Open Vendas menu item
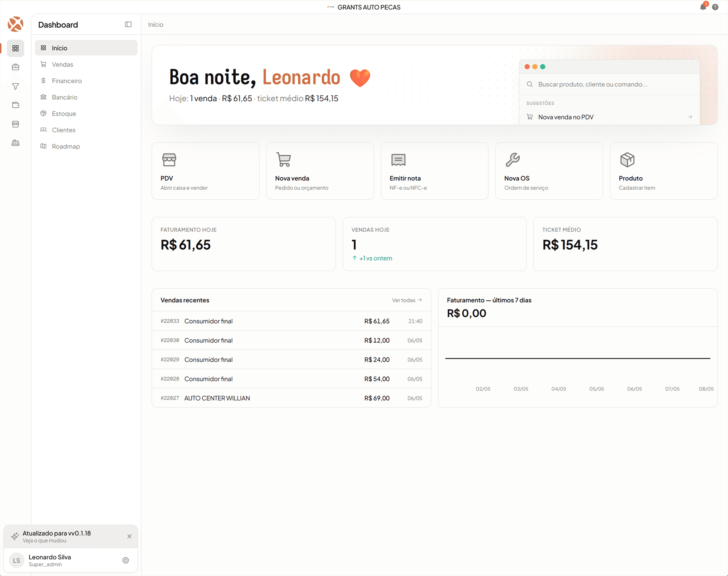The width and height of the screenshot is (728, 576). pyautogui.click(x=86, y=64)
